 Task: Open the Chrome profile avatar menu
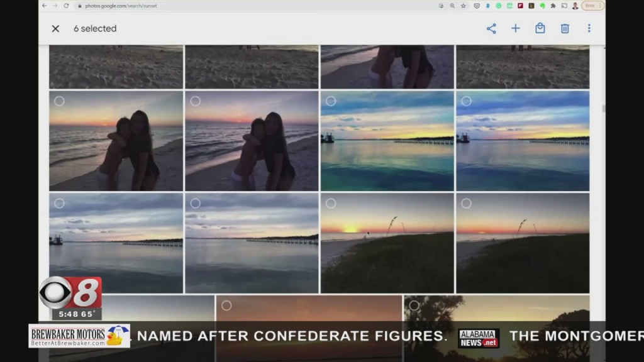pyautogui.click(x=575, y=6)
